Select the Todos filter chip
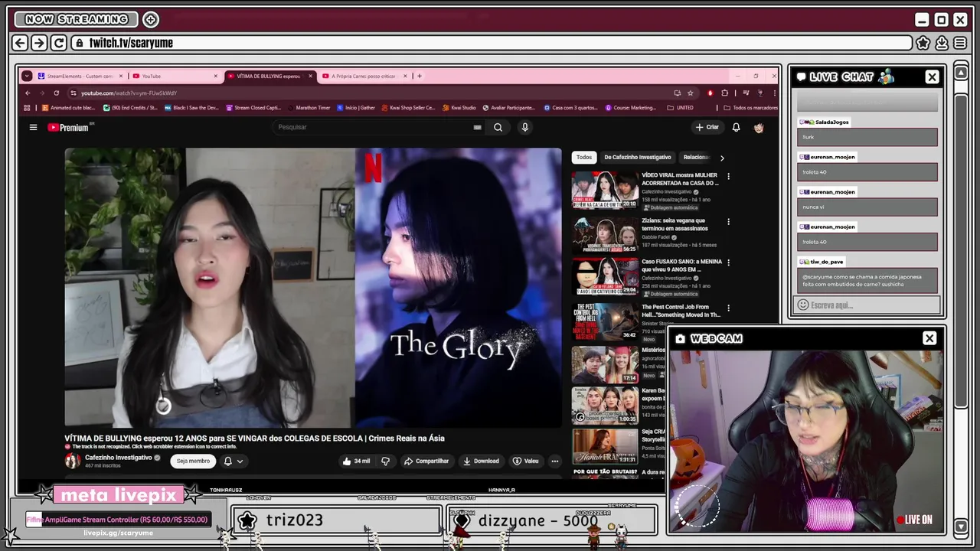Image resolution: width=980 pixels, height=551 pixels. [x=584, y=158]
